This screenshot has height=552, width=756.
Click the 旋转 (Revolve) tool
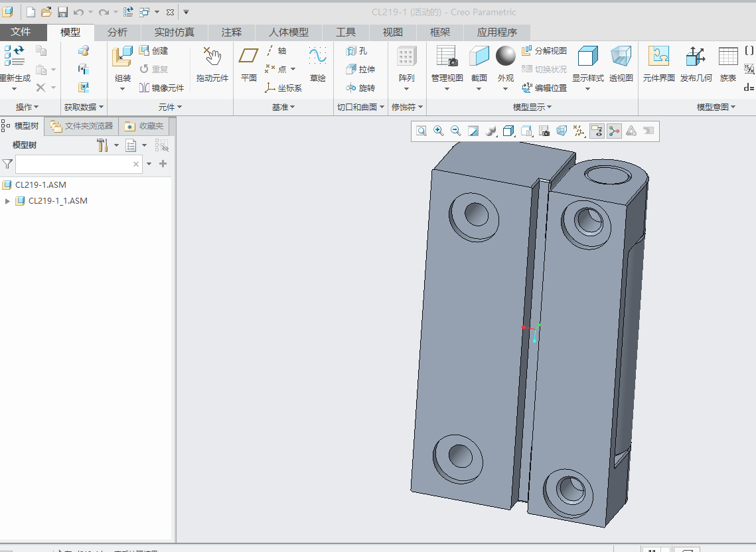tap(360, 88)
